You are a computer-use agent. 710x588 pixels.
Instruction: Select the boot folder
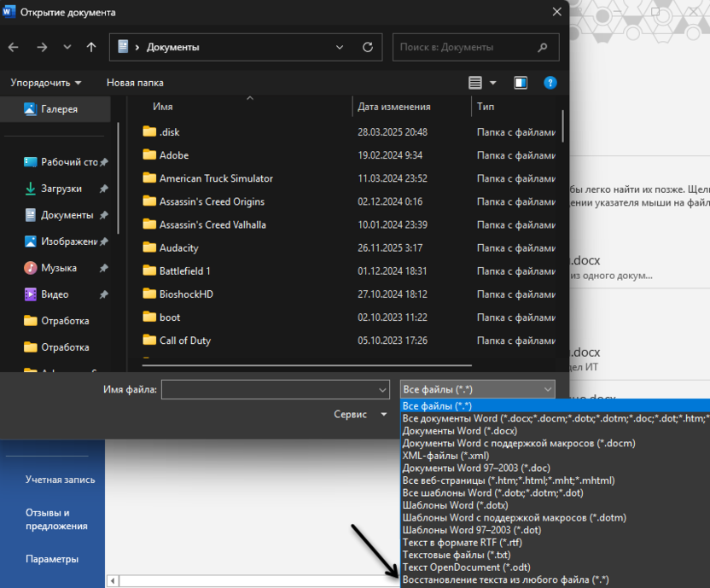click(349, 317)
